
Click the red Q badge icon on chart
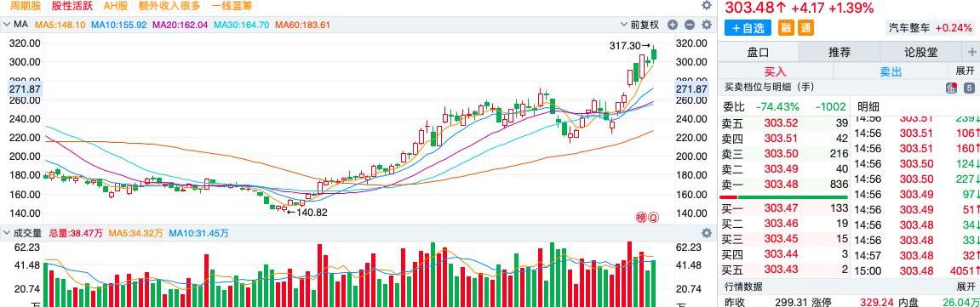click(653, 218)
